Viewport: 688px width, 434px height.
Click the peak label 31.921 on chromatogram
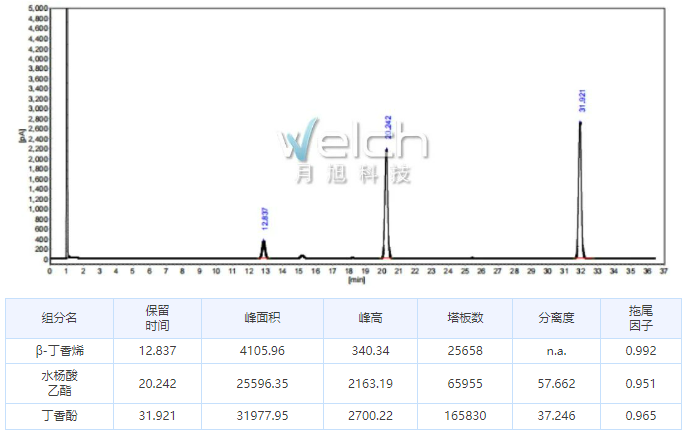click(x=581, y=100)
